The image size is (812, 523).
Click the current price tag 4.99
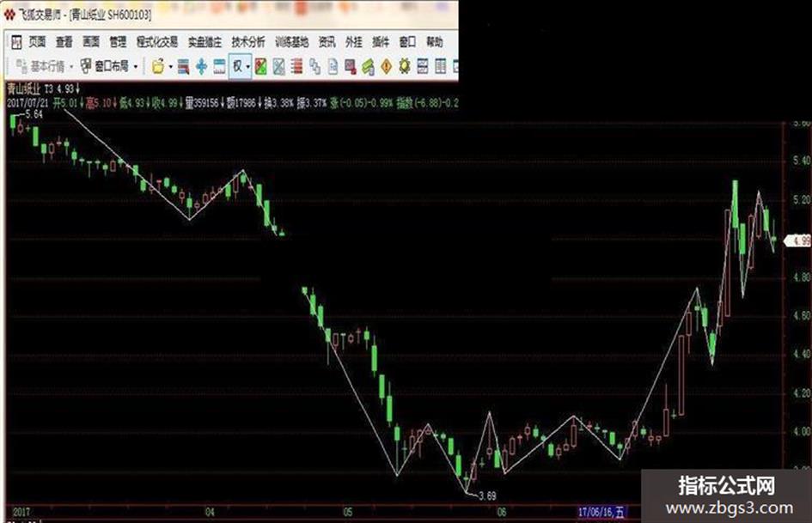(x=798, y=240)
